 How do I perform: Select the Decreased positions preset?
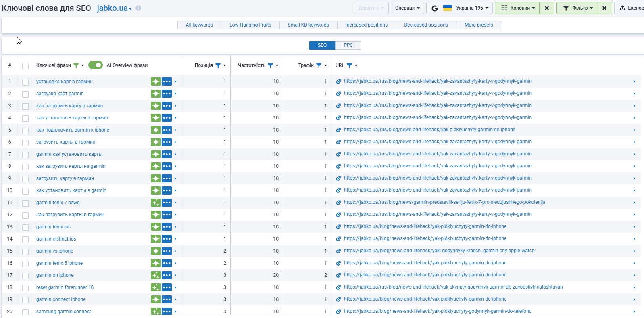pyautogui.click(x=426, y=25)
